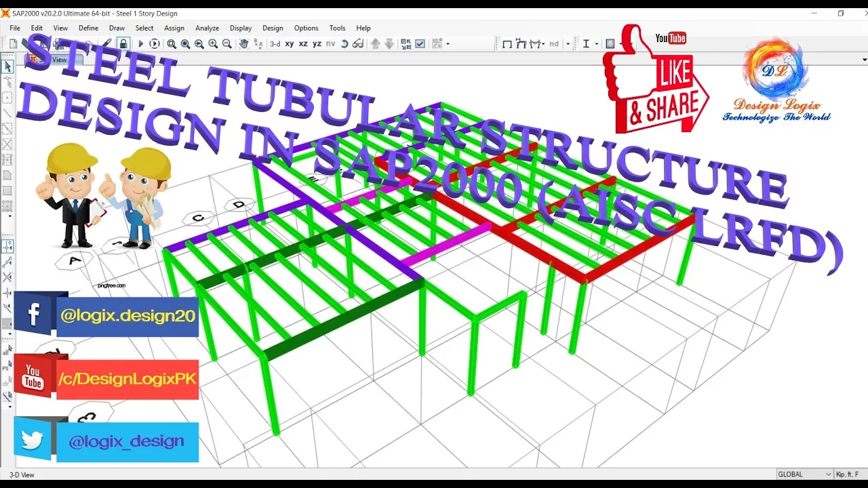Activate the Pan hand tool
The image size is (868, 488).
click(244, 44)
